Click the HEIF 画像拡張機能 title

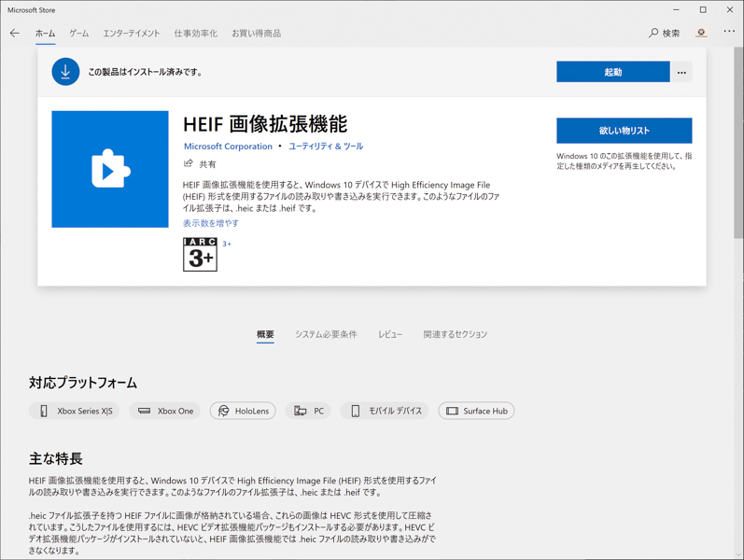click(x=265, y=124)
